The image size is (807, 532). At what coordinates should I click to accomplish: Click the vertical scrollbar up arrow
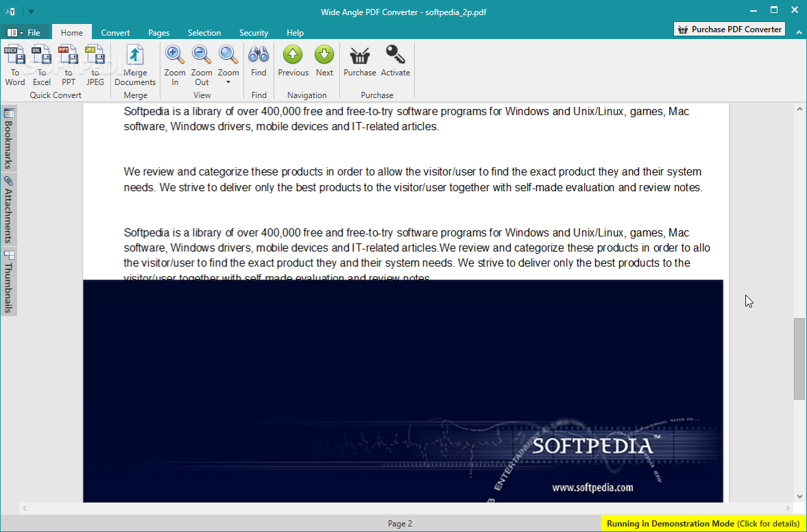coord(799,109)
